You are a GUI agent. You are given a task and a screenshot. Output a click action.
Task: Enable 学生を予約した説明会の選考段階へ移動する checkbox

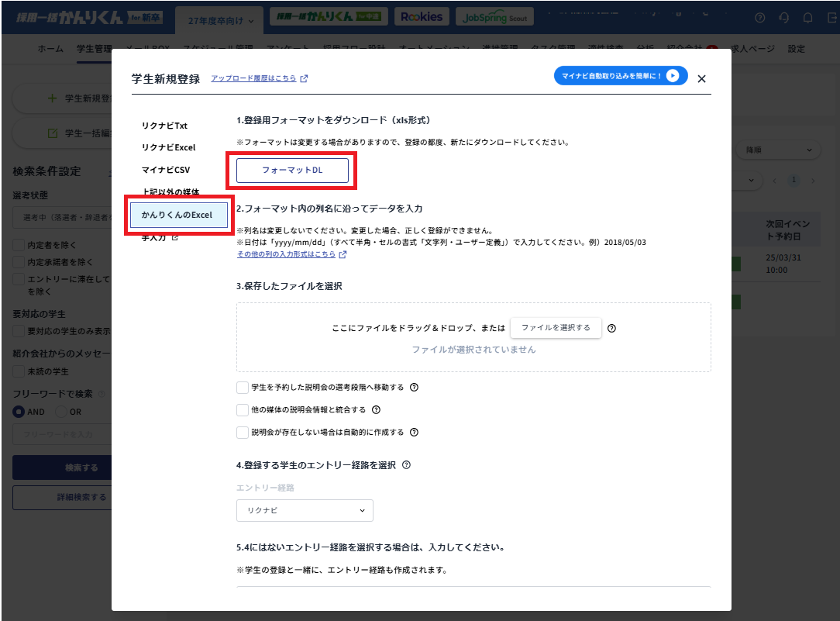[243, 386]
